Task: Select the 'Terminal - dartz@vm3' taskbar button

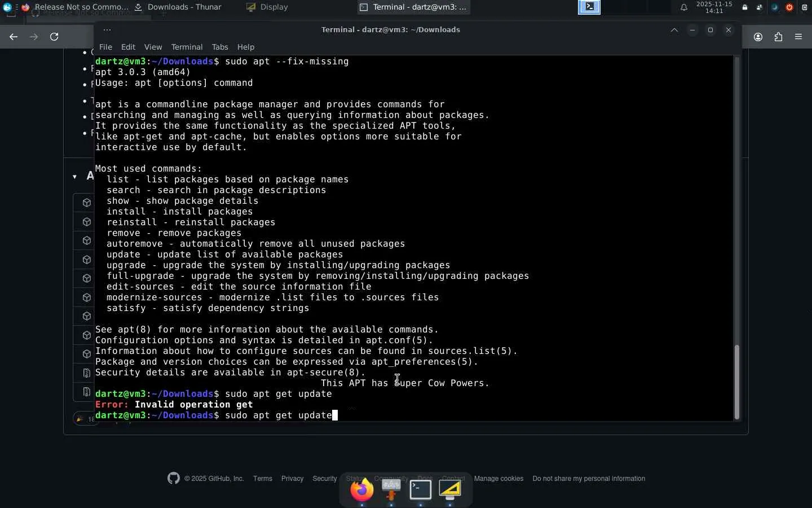Action: point(413,7)
